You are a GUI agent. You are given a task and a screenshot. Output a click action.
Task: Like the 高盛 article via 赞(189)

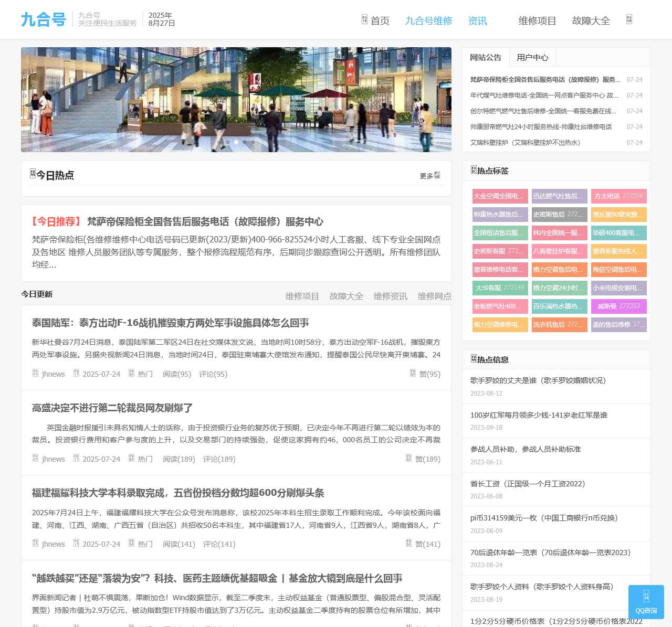[409, 459]
